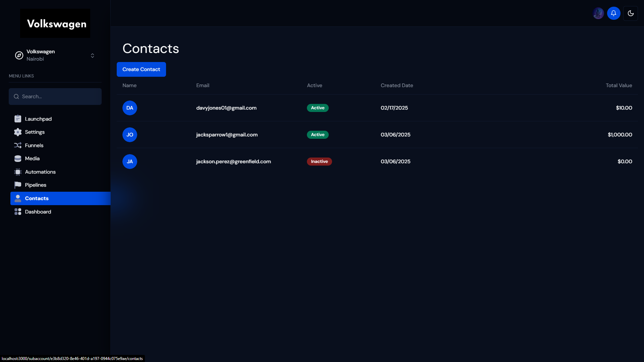Expand the Volkswagen Nairobi account switcher

coord(55,55)
